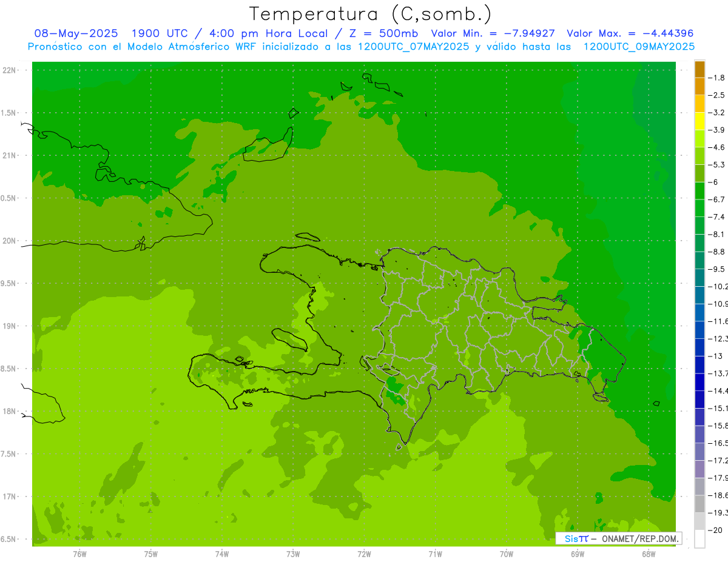Click the yellow swatch between -3.2 and -3.9
The image size is (728, 562).
click(699, 121)
